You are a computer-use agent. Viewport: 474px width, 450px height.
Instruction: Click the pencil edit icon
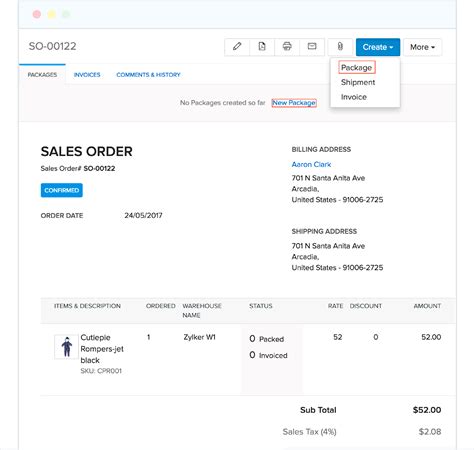[237, 47]
